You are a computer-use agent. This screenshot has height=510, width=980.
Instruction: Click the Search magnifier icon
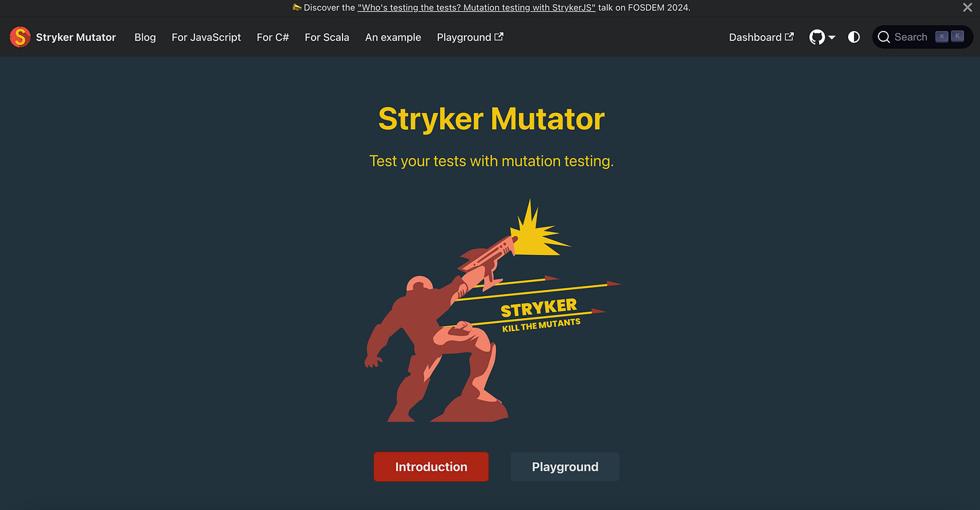point(884,37)
